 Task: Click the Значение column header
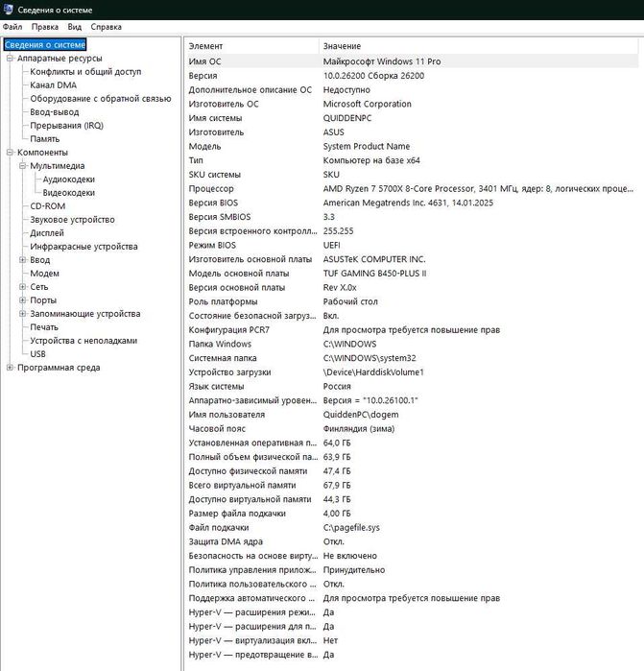point(479,46)
